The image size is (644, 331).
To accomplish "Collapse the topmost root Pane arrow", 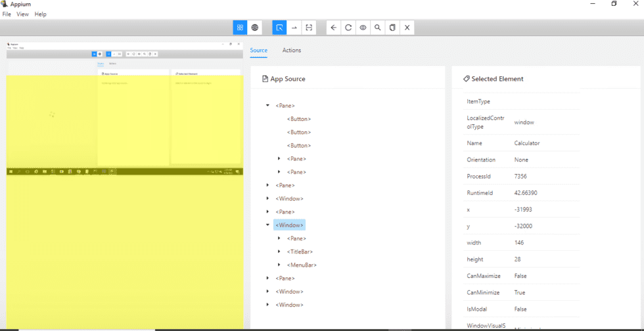I will pyautogui.click(x=268, y=106).
